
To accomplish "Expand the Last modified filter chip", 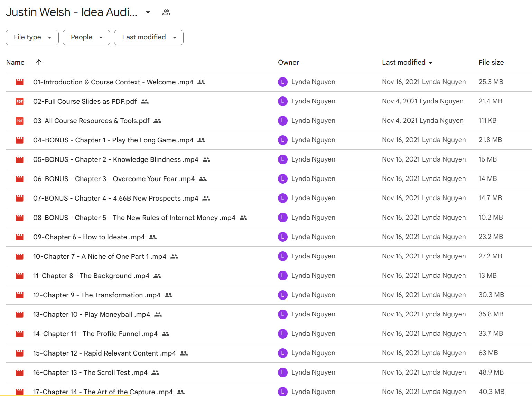I will [149, 37].
